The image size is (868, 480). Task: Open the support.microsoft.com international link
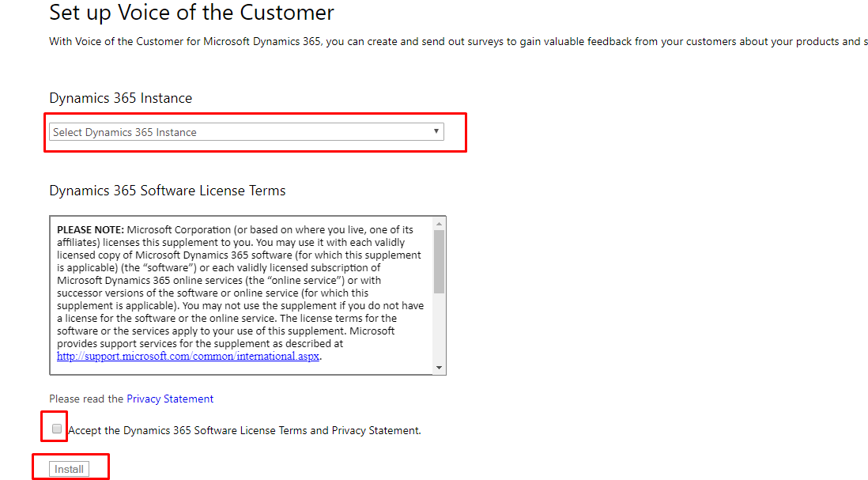[188, 356]
